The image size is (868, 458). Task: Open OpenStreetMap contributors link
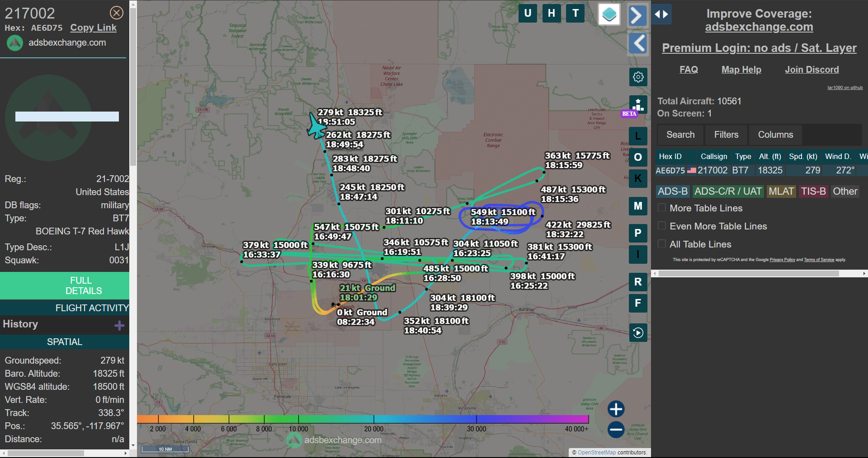(597, 453)
